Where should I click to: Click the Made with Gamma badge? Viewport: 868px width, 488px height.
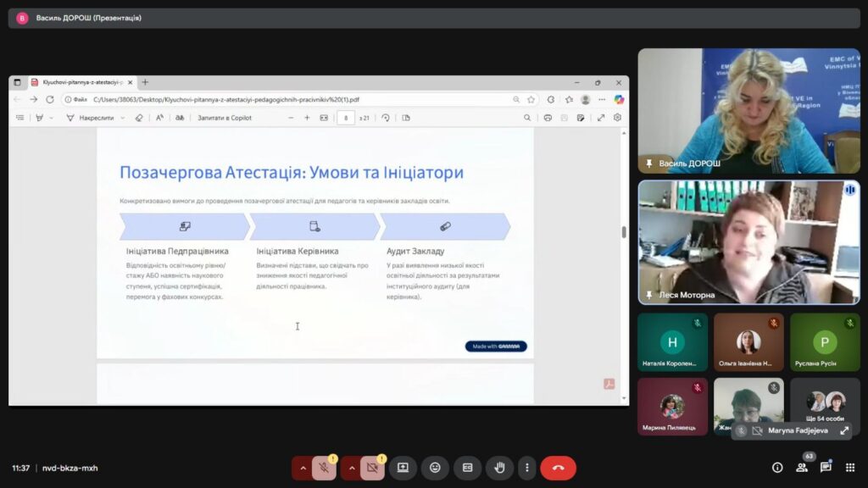point(496,347)
